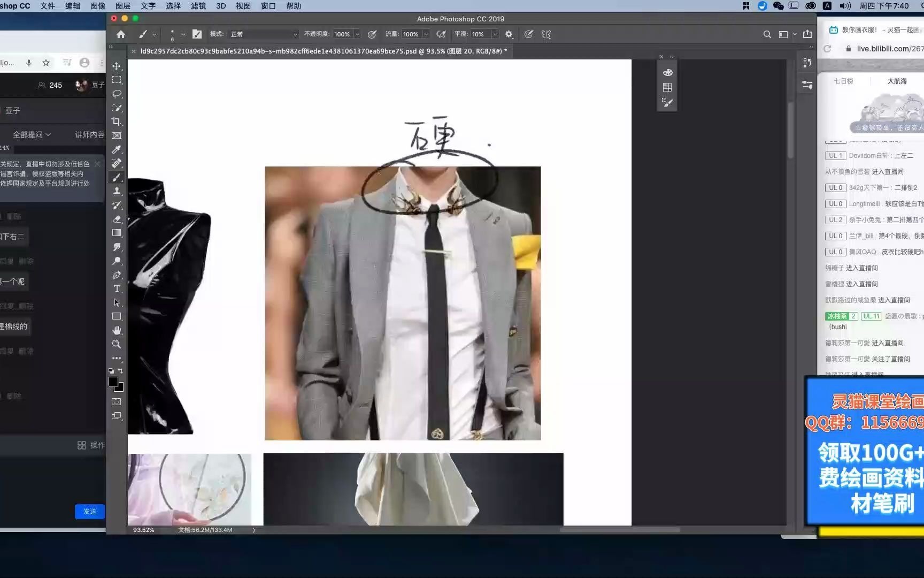Change the screen mode

(117, 416)
